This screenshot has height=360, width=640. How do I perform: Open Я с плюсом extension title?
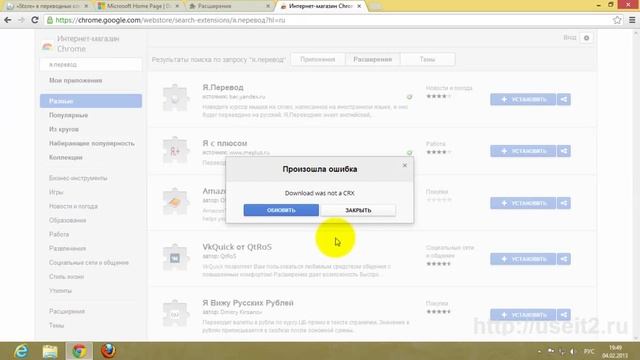pyautogui.click(x=224, y=143)
